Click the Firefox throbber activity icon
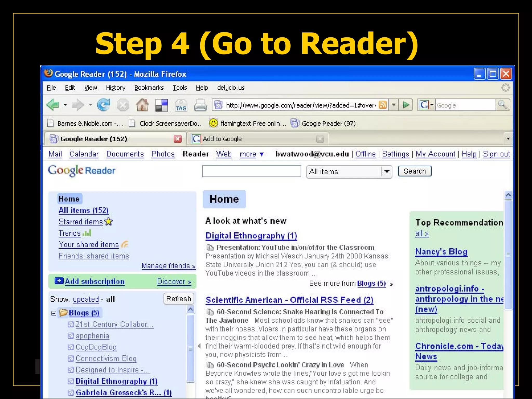 [506, 88]
